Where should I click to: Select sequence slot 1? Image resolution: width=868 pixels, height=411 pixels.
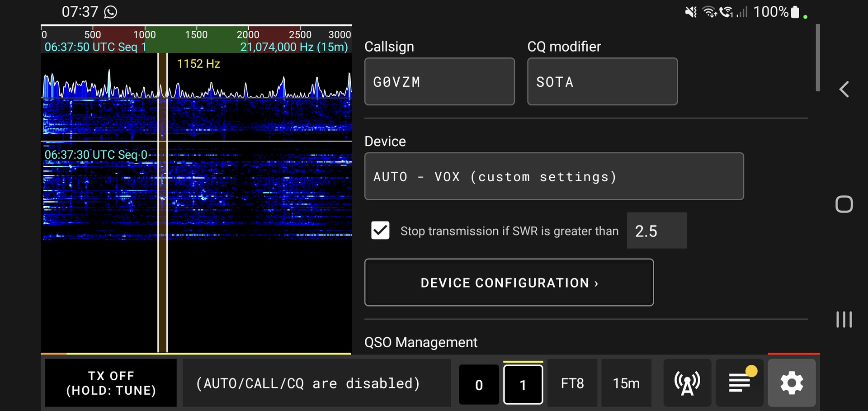tap(523, 384)
